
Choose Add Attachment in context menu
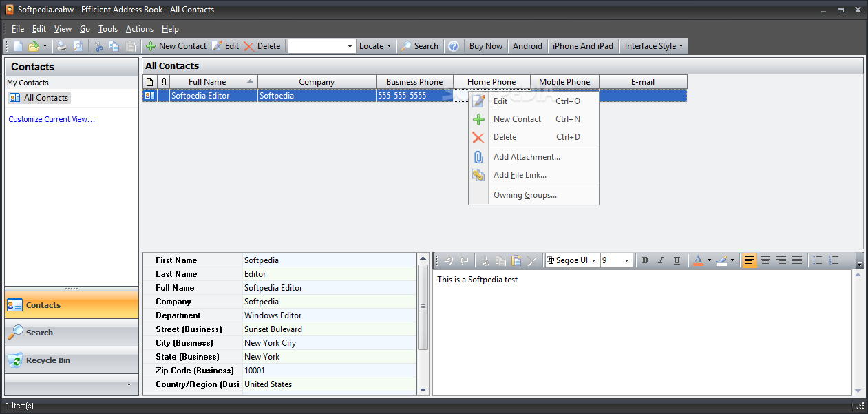[x=533, y=157]
